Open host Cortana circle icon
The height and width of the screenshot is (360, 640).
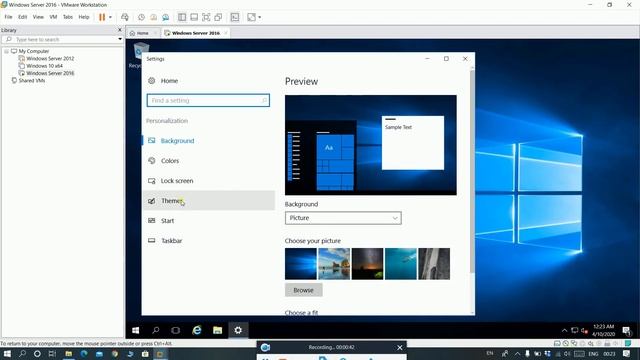click(37, 354)
